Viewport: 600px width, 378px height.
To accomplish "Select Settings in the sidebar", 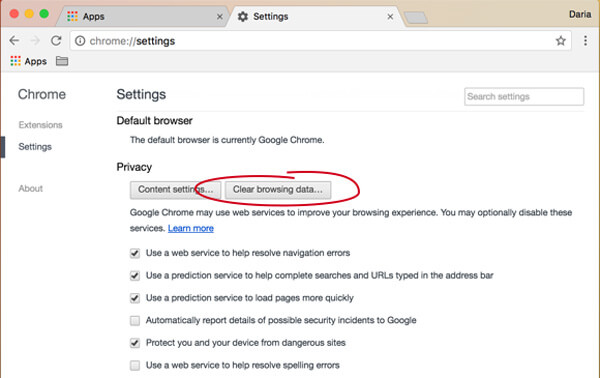I will click(35, 147).
